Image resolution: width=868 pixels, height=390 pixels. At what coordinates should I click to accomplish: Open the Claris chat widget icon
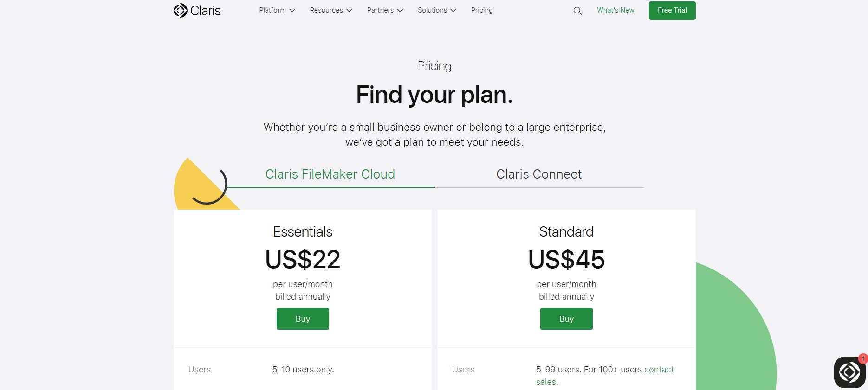(x=849, y=372)
